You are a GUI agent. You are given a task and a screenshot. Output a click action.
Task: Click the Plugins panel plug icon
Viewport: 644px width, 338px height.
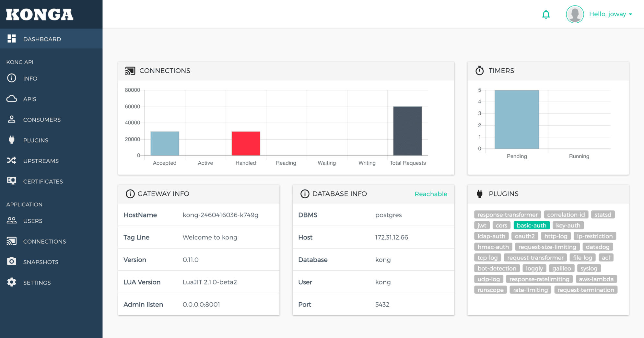tap(480, 194)
